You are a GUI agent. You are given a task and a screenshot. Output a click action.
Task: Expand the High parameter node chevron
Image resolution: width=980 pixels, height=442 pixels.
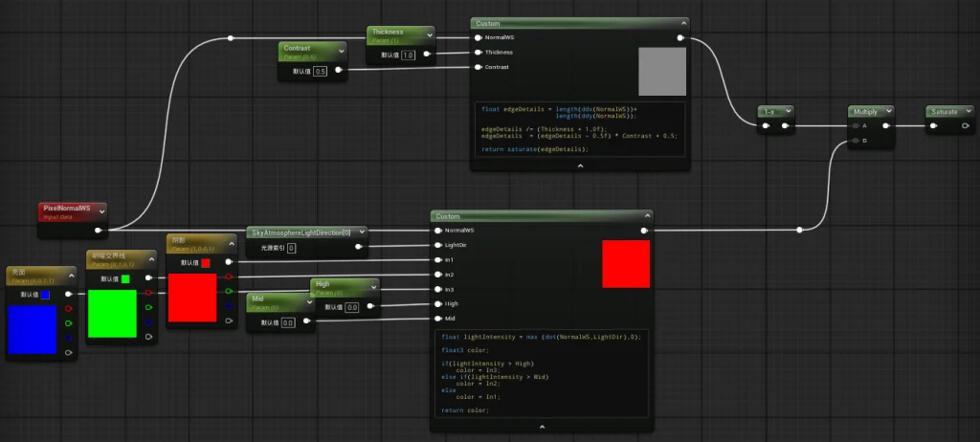(373, 288)
